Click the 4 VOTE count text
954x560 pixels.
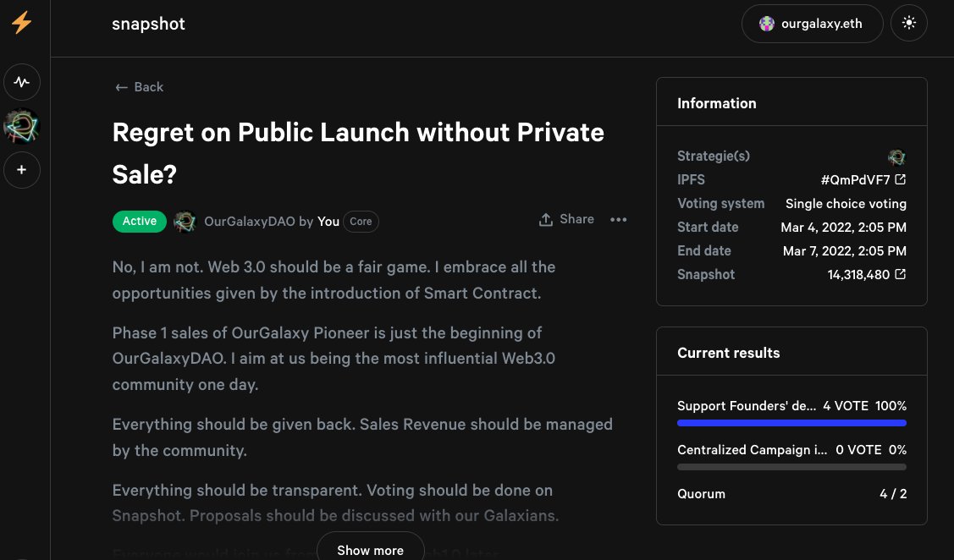(846, 405)
